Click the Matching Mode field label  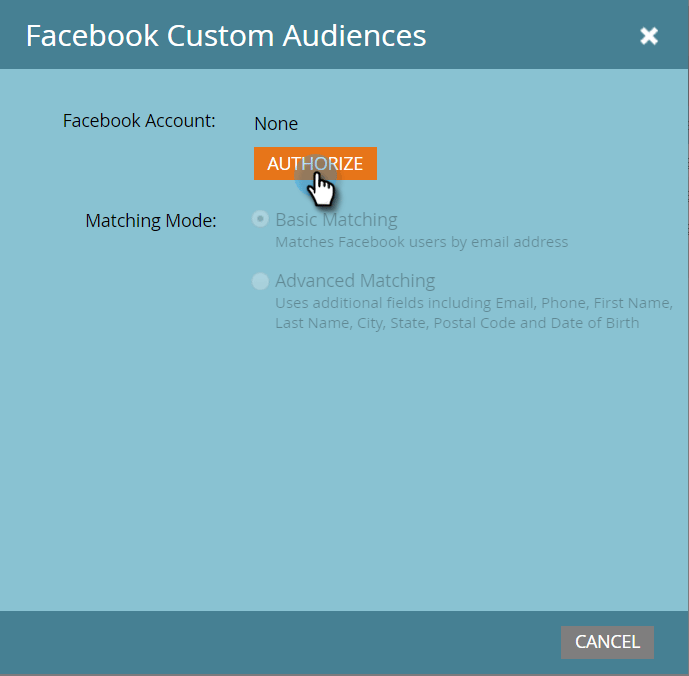151,220
